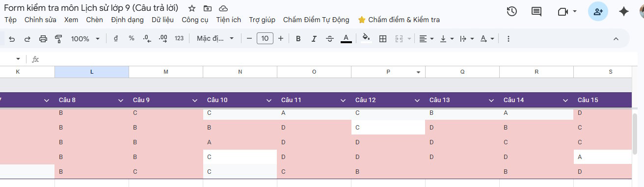This screenshot has height=187, width=644.
Task: Select column M header
Action: pos(166,72)
